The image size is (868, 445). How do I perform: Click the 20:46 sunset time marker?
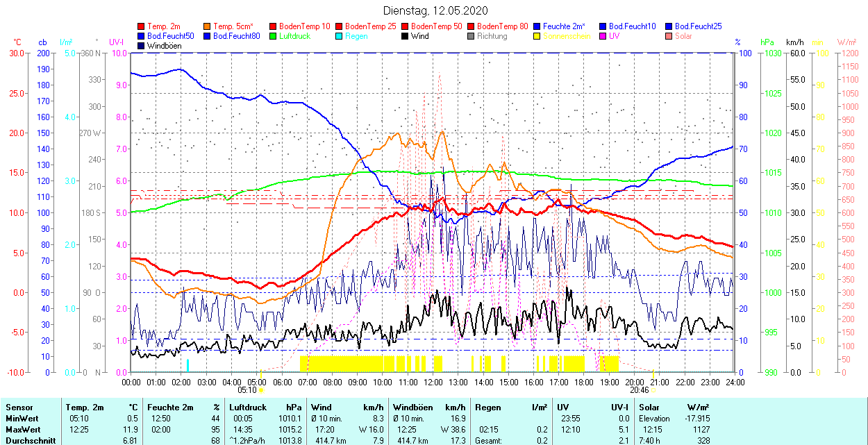click(x=639, y=390)
